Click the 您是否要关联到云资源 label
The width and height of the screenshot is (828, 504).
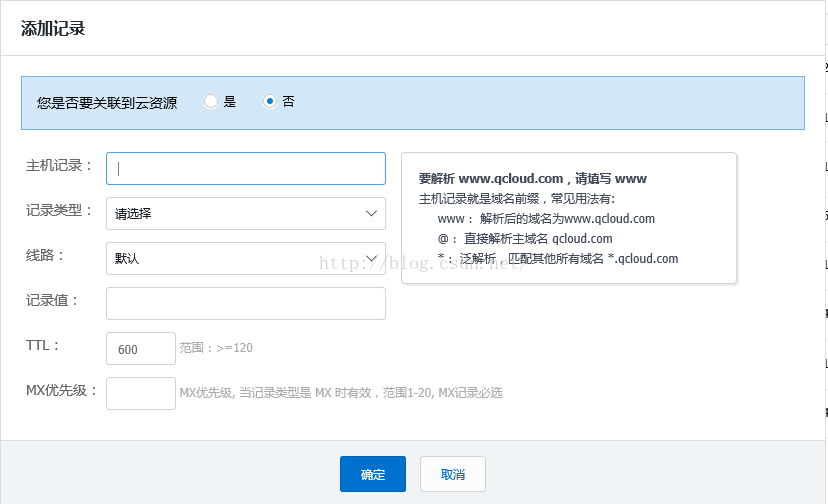coord(107,102)
